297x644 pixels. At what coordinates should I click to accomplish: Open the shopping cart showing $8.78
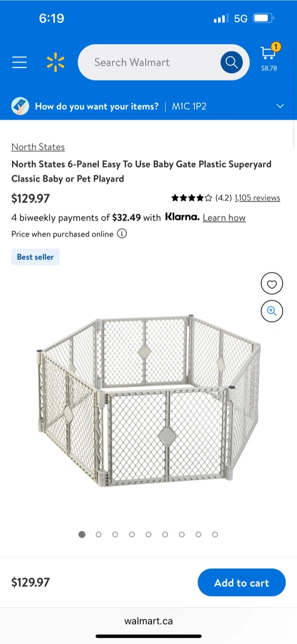(x=269, y=57)
